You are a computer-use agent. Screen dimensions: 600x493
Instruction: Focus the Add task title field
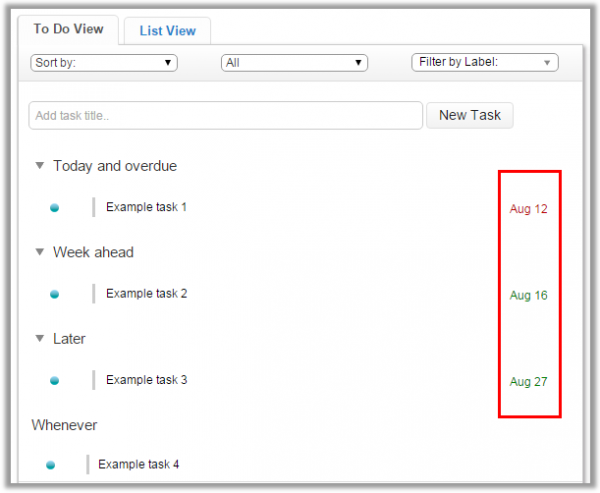click(x=225, y=115)
